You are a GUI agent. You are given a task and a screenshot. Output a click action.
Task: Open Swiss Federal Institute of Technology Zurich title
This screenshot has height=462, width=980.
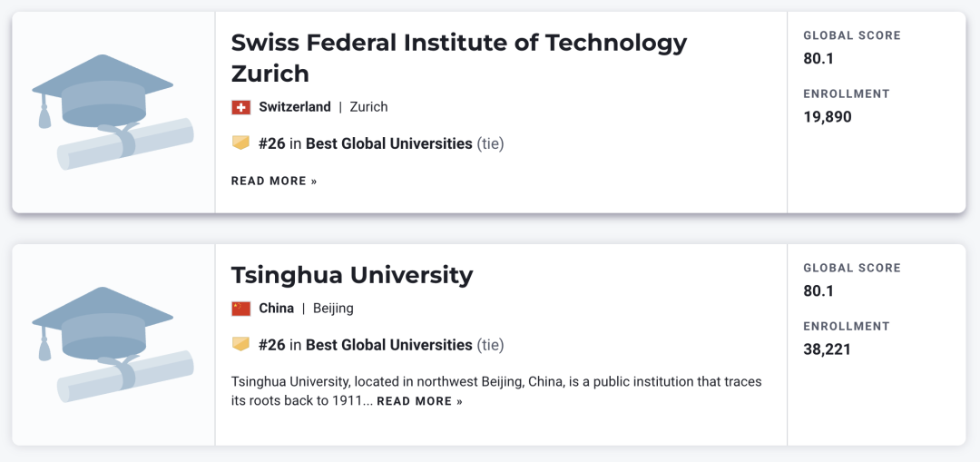pyautogui.click(x=459, y=58)
